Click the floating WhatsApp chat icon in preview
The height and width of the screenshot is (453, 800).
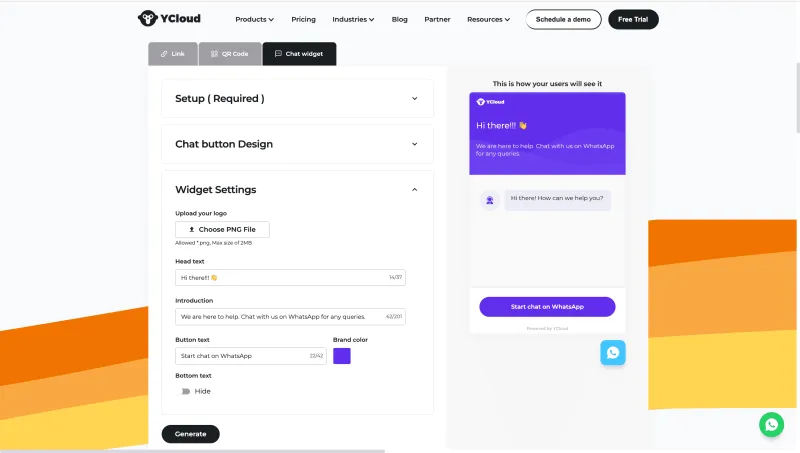coord(613,352)
